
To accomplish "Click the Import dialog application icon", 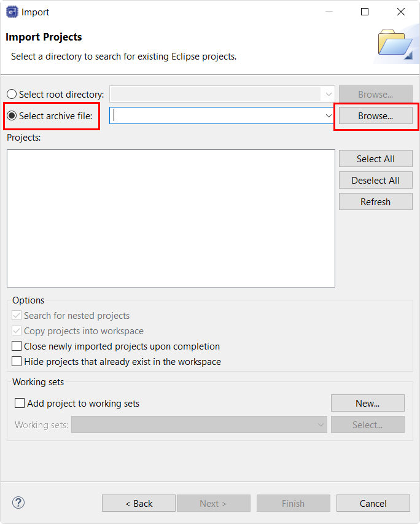I will click(x=12, y=12).
